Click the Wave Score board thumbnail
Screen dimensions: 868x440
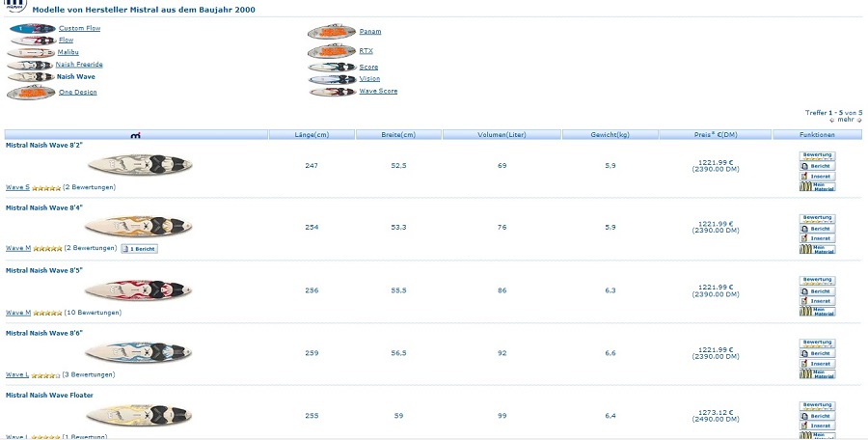tap(332, 92)
